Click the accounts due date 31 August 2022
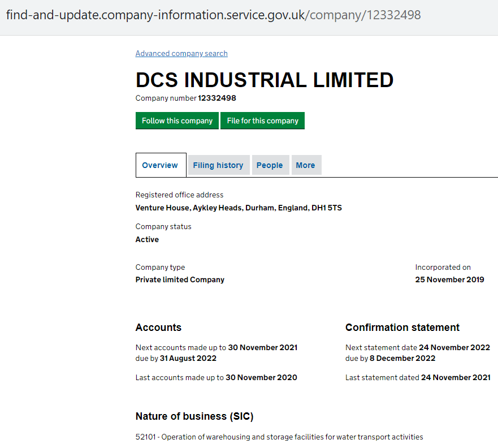 pyautogui.click(x=188, y=359)
